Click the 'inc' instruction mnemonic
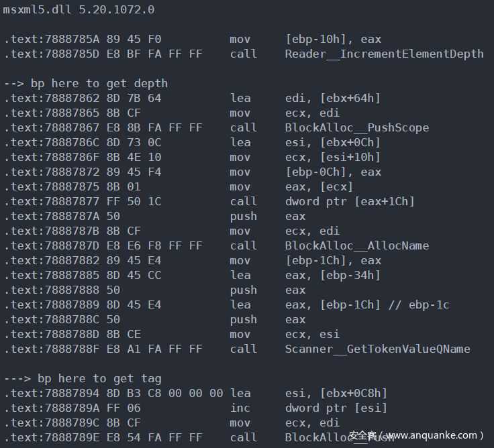 (240, 408)
